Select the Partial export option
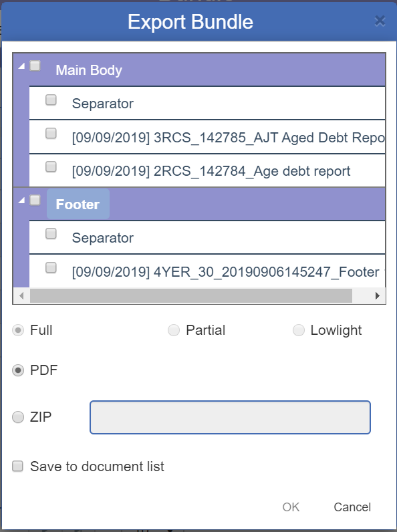This screenshot has width=397, height=532. pyautogui.click(x=174, y=330)
